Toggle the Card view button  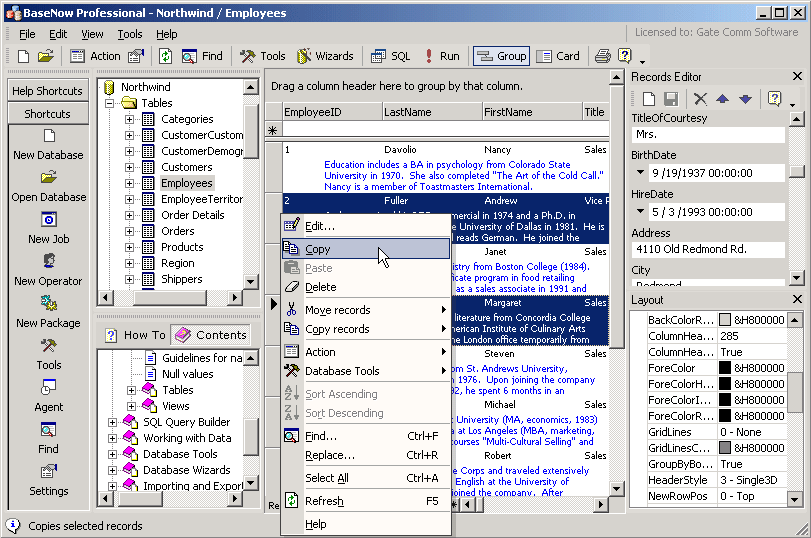click(558, 56)
